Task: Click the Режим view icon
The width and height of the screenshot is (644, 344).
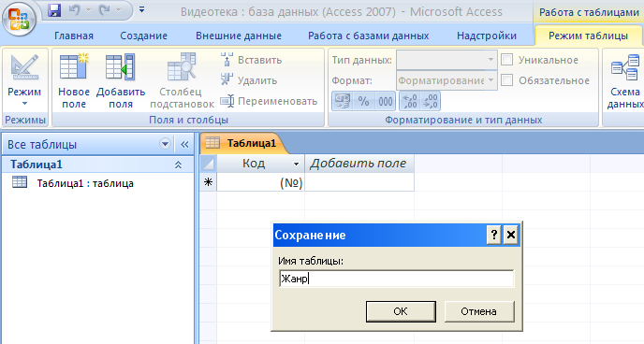Action: [x=24, y=66]
